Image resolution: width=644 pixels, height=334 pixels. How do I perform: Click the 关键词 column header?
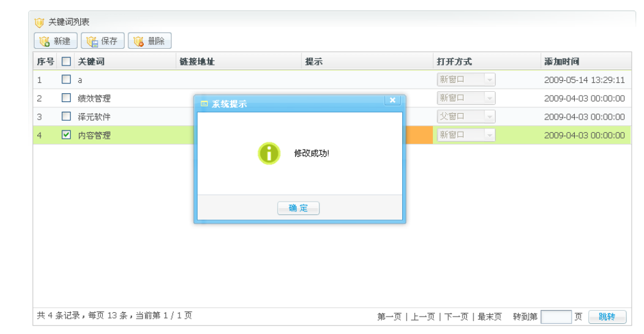(x=125, y=61)
